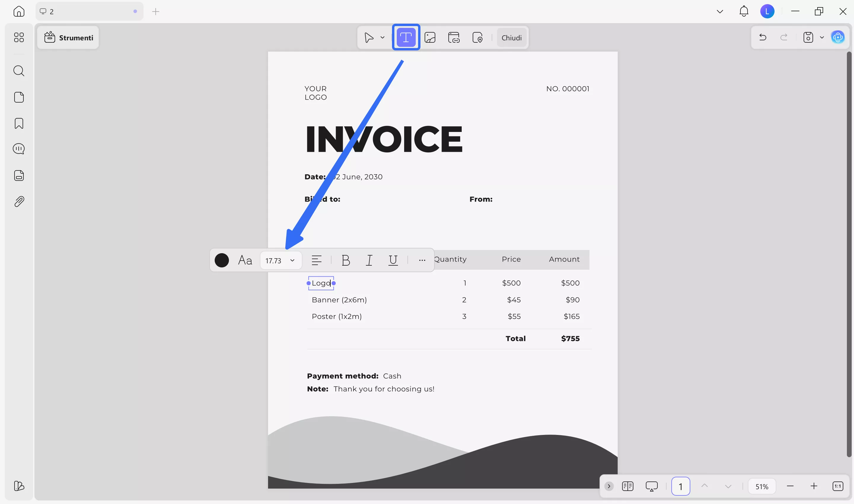Click the insert image tool
This screenshot has width=854, height=504.
(x=430, y=37)
